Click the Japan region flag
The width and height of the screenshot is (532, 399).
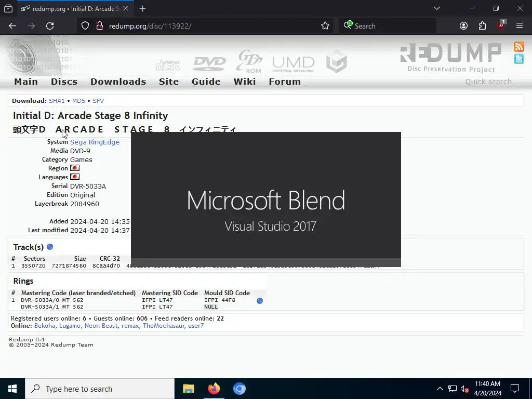click(75, 168)
